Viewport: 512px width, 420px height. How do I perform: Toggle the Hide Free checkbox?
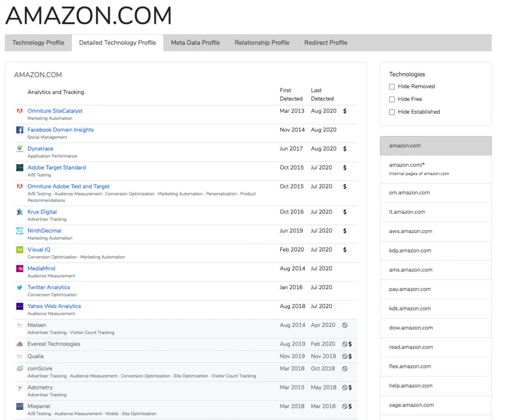coord(392,99)
